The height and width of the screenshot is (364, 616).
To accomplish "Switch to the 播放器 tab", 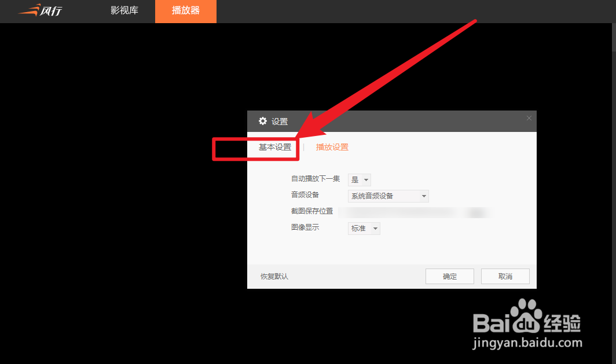I will point(185,11).
